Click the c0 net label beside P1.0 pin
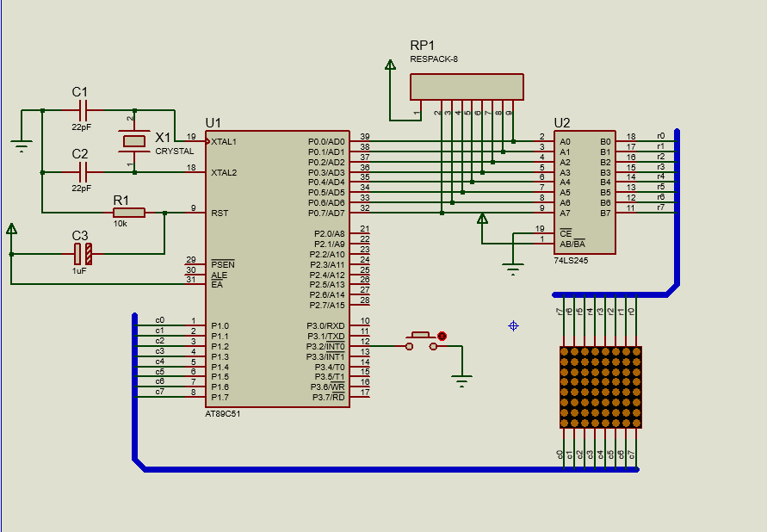This screenshot has height=532, width=767. click(160, 319)
